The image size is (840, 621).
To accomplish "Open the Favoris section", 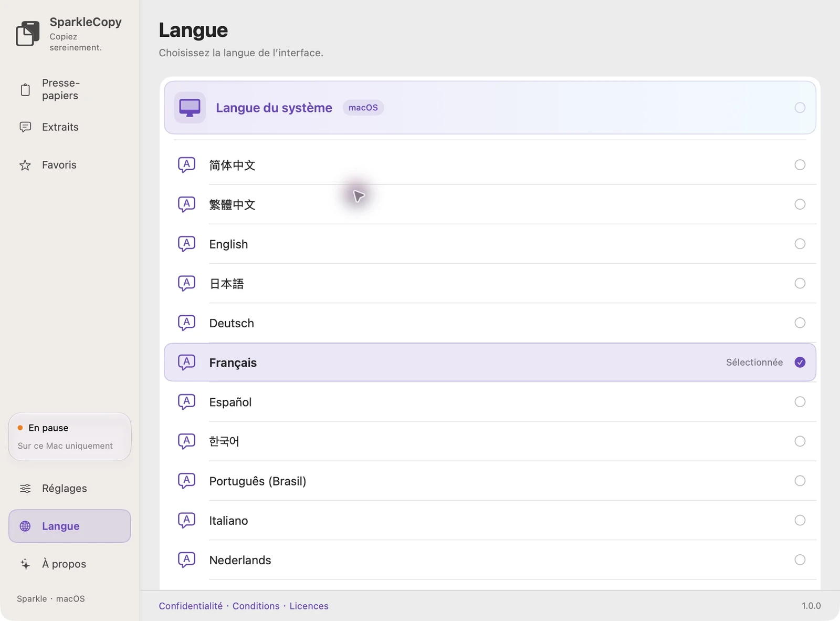I will click(x=69, y=165).
